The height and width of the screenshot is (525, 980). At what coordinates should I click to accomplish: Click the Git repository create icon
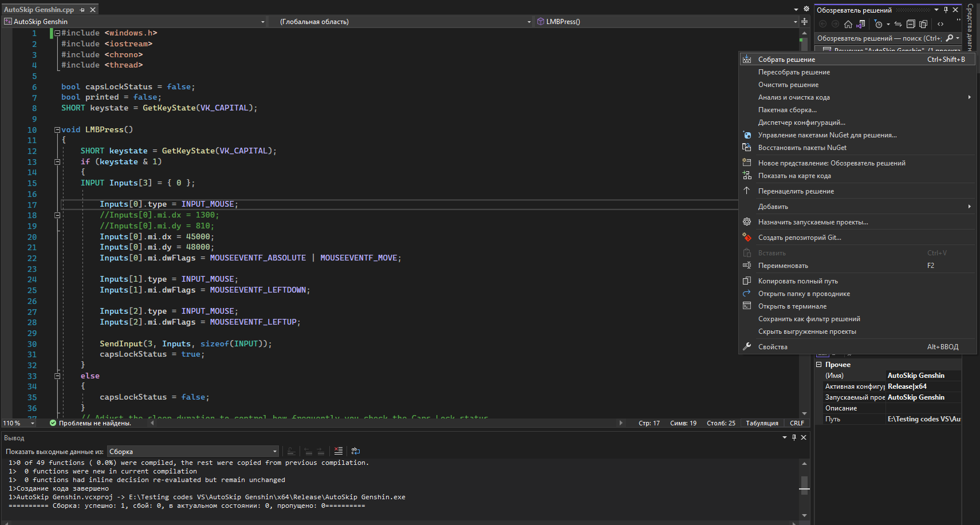click(747, 238)
